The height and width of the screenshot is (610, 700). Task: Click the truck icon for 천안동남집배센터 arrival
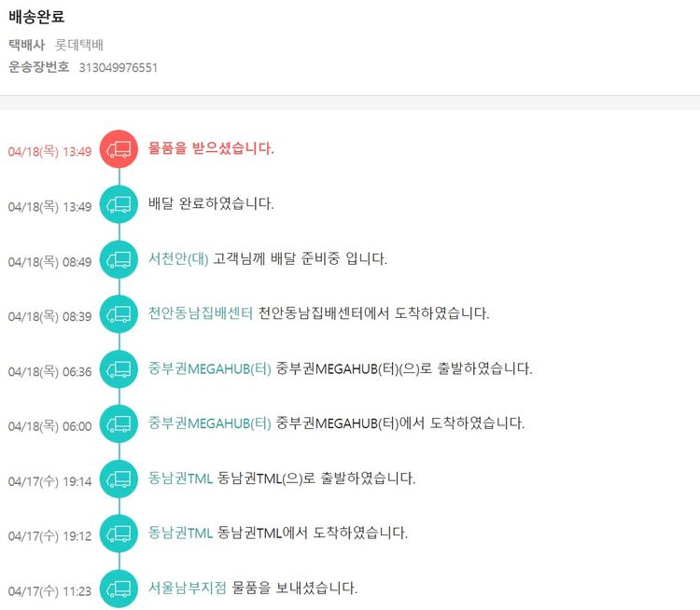point(119,314)
